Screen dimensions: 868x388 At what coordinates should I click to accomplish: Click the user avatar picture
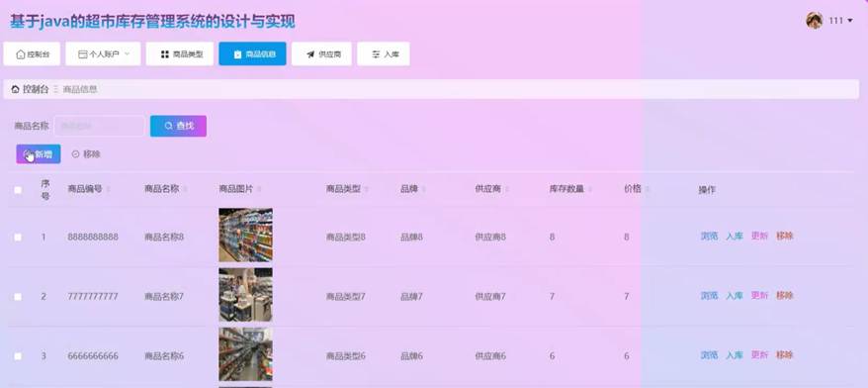coord(815,21)
